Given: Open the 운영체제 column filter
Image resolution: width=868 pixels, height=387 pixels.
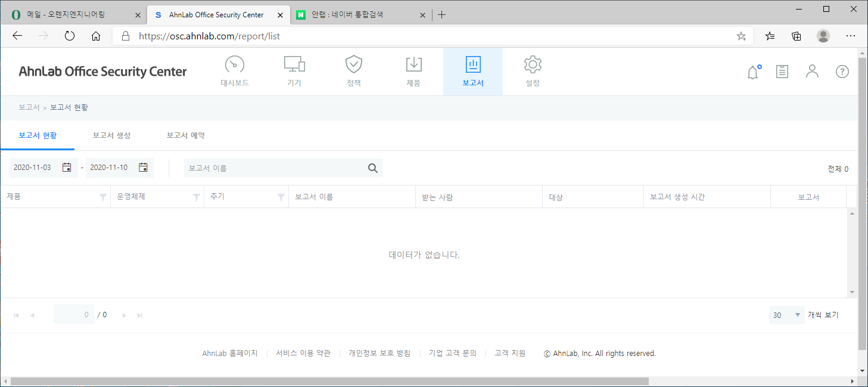Looking at the screenshot, I should tap(197, 197).
